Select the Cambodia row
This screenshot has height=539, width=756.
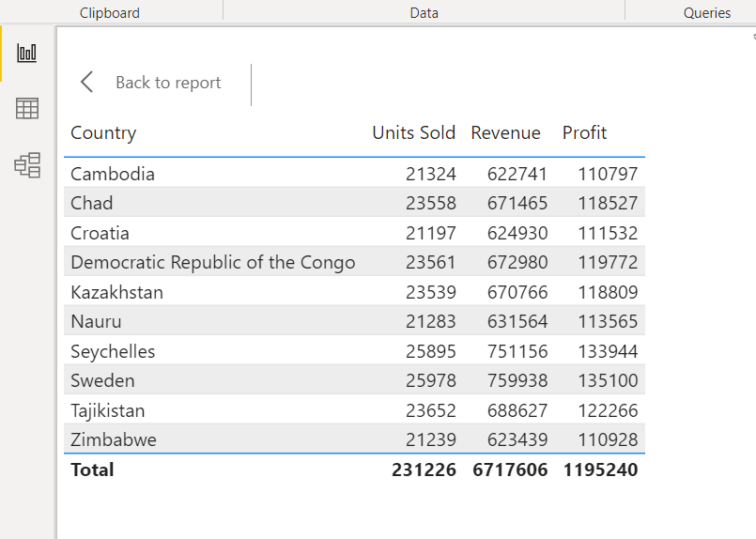(x=113, y=174)
